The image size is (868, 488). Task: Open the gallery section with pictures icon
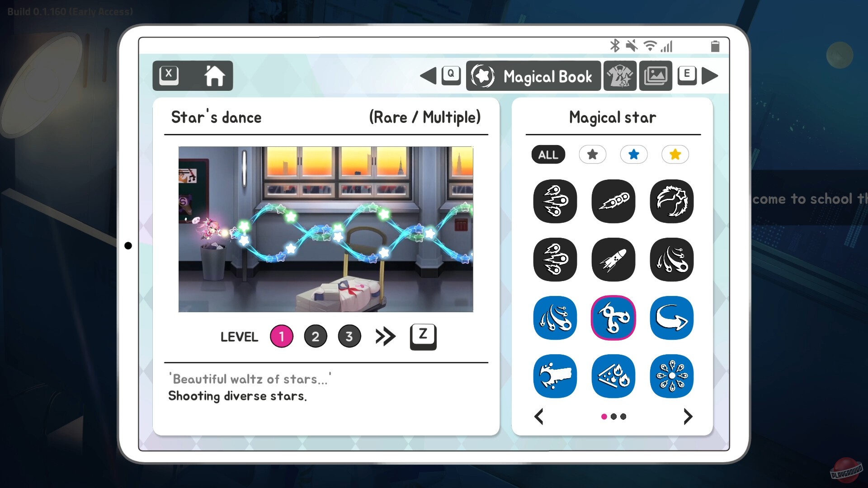(655, 75)
